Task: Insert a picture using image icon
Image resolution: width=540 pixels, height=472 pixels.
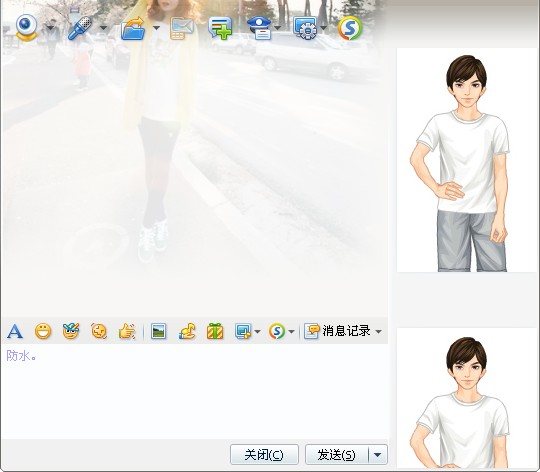Action: (158, 332)
